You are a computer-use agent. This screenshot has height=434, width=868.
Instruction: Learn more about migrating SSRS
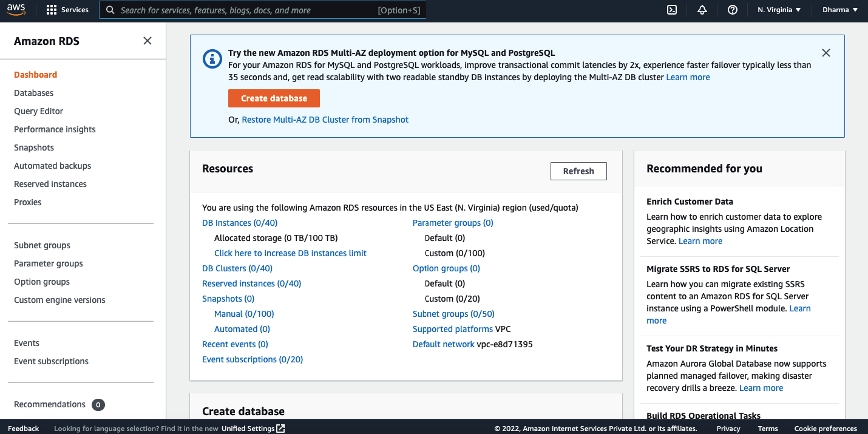tap(800, 308)
